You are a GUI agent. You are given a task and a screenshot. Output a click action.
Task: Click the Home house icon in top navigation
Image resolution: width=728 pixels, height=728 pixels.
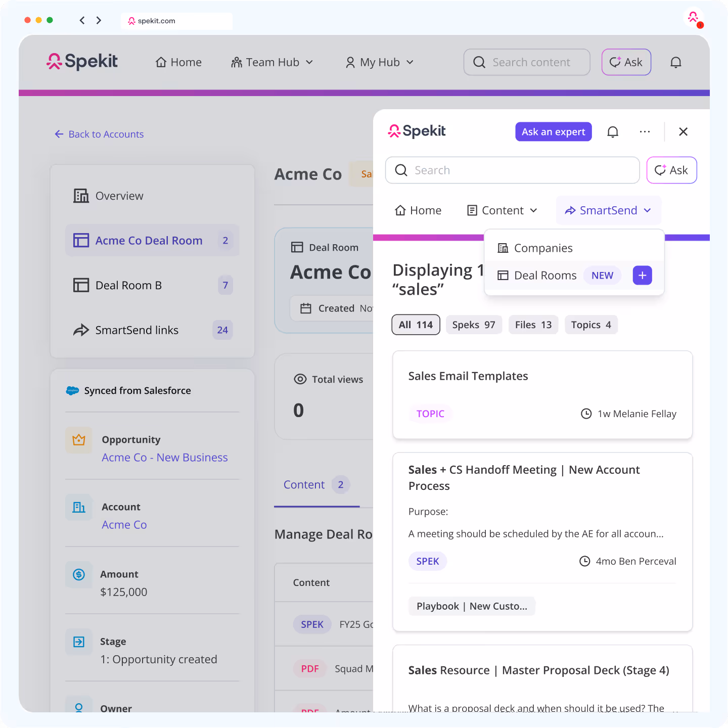point(161,62)
